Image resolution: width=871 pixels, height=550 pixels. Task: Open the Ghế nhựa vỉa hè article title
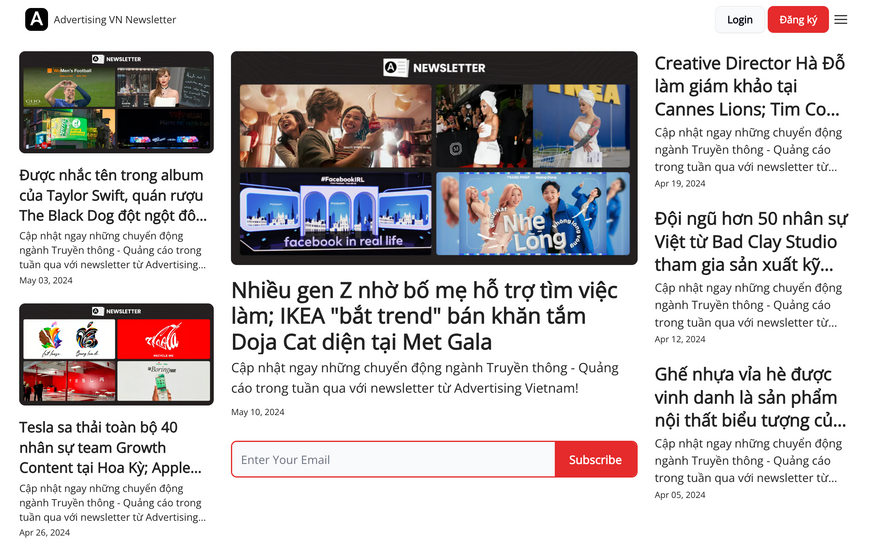pyautogui.click(x=750, y=397)
